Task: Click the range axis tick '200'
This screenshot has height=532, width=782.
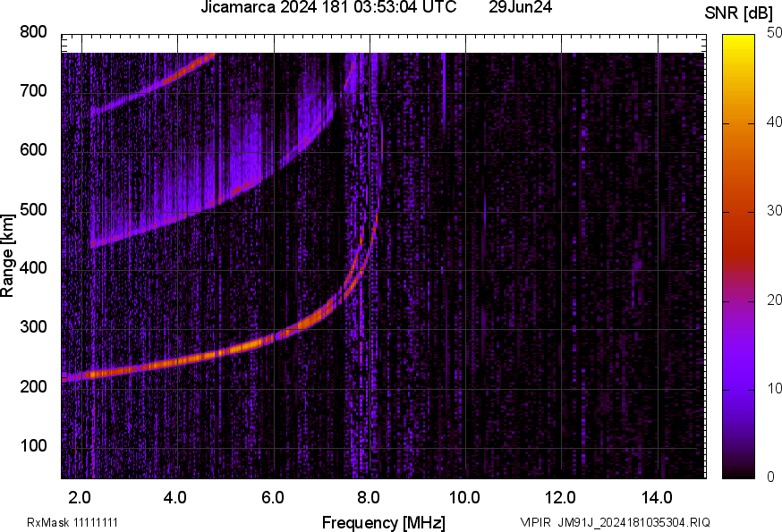Action: click(33, 386)
